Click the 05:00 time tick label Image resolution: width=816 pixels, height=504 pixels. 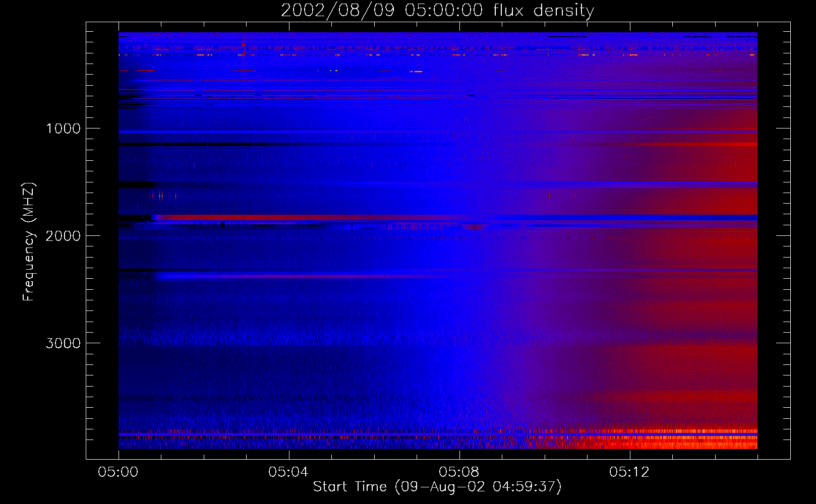pos(118,472)
